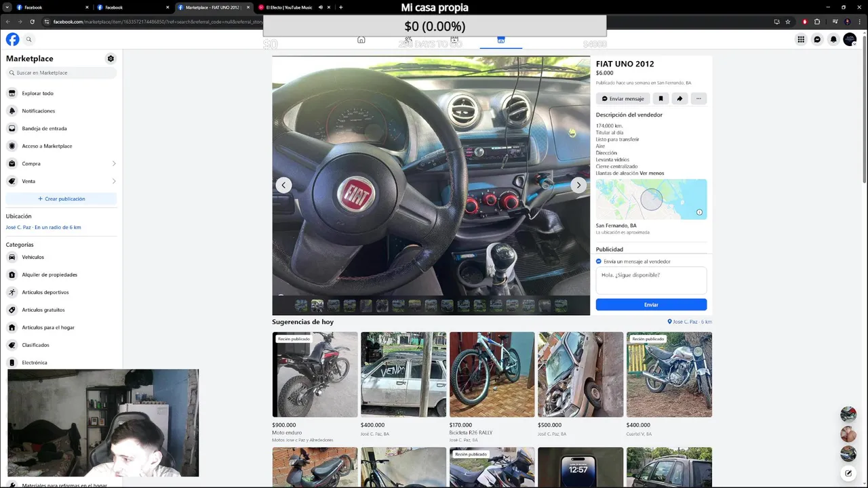Open the Electrónica category
This screenshot has height=488, width=868.
(x=61, y=363)
